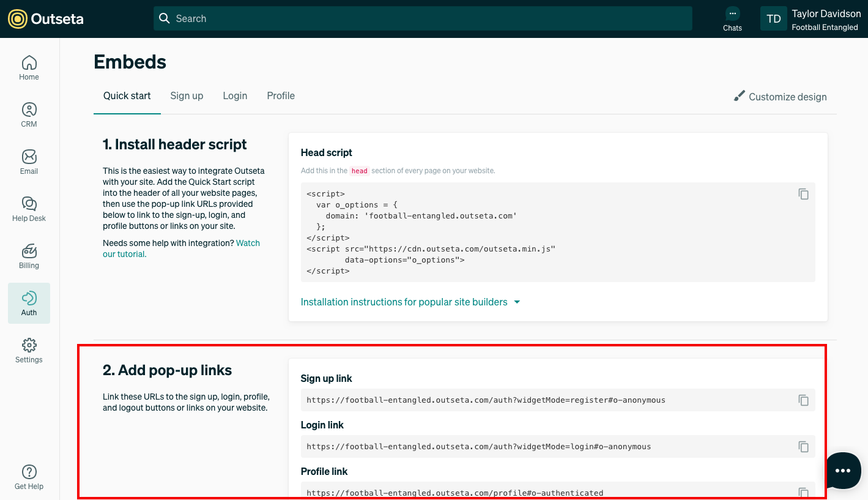Copy the Login link URL
The width and height of the screenshot is (868, 500).
[x=803, y=447]
